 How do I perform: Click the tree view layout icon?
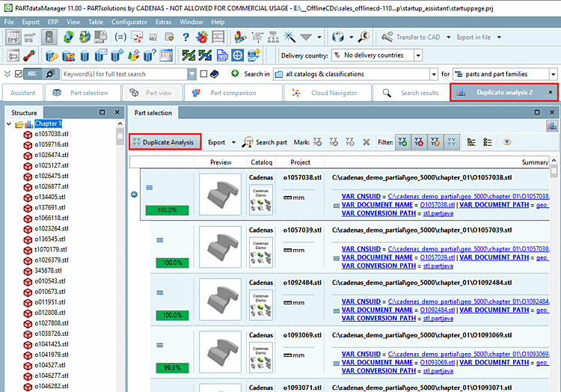point(472,142)
